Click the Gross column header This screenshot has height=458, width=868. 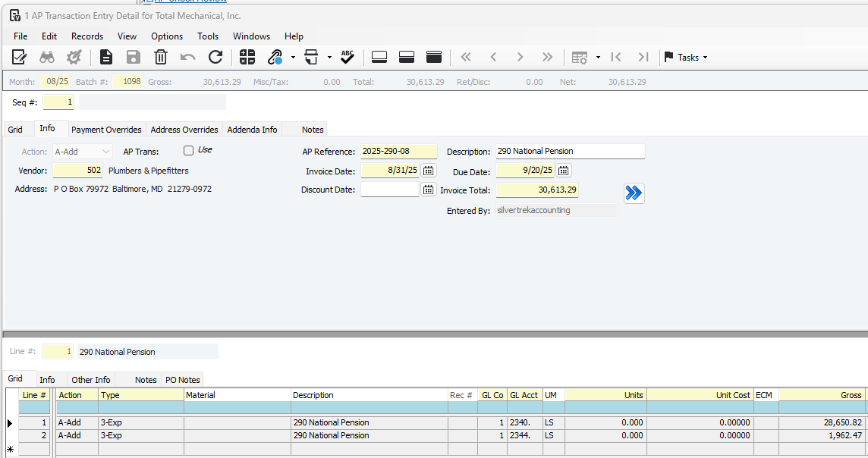822,395
